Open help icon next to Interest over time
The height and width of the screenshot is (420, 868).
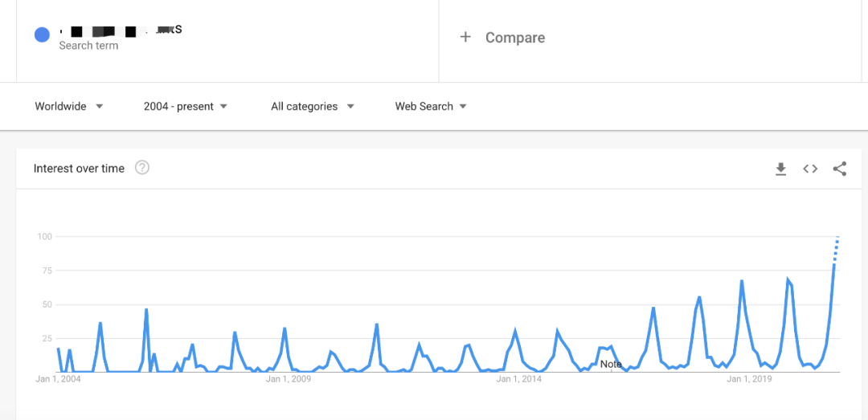(142, 168)
